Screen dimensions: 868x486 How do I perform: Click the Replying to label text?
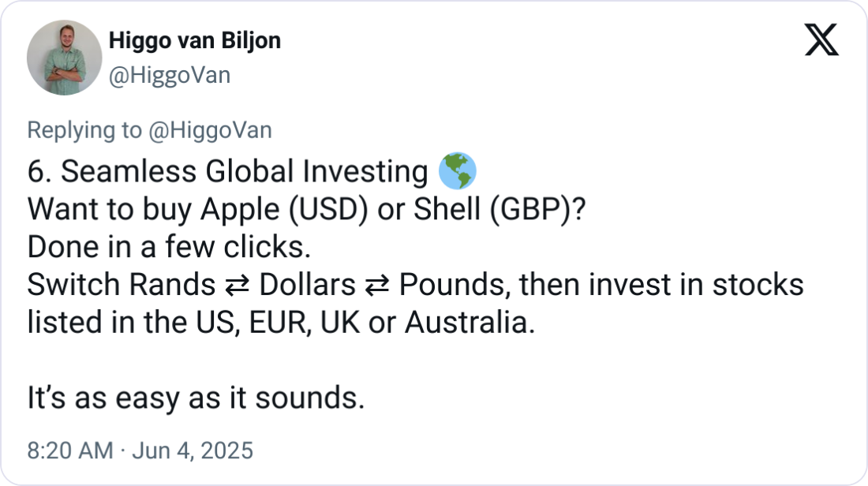[x=85, y=130]
